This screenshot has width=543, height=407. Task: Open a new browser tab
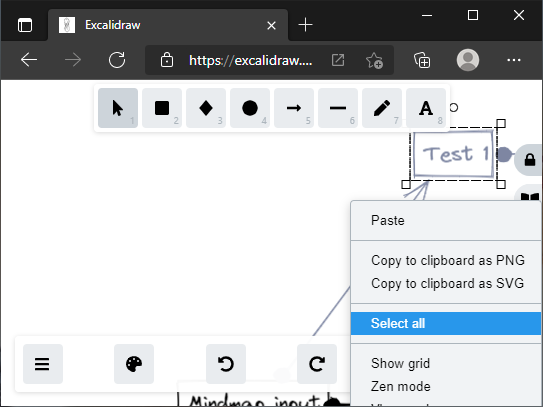pyautogui.click(x=305, y=25)
